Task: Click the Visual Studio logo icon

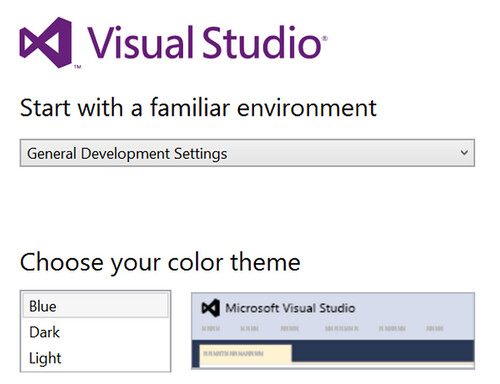Action: 46,42
